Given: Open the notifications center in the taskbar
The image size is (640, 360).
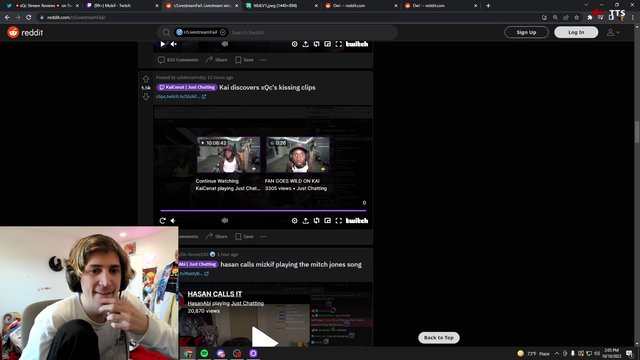Looking at the screenshot, I should [x=629, y=353].
